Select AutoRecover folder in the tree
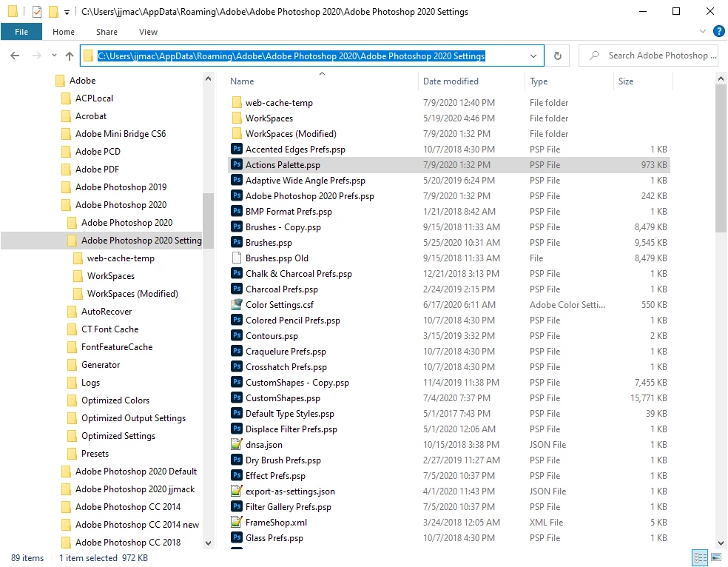This screenshot has width=728, height=567. (x=107, y=311)
